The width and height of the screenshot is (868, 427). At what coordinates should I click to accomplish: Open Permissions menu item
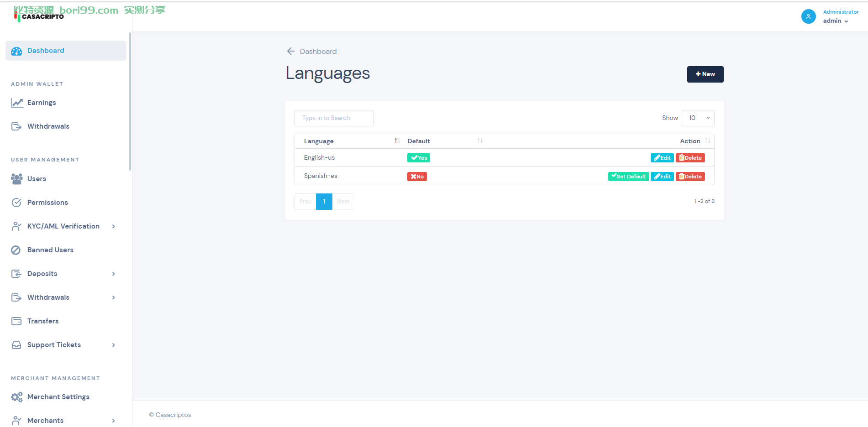pos(47,203)
